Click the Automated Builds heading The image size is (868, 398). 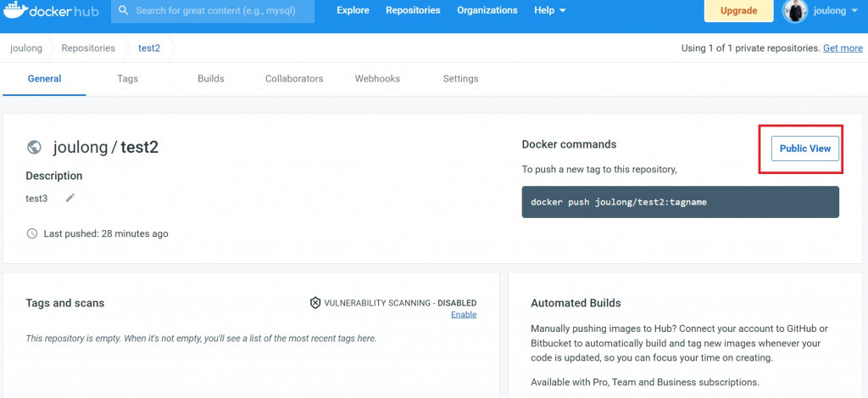576,303
